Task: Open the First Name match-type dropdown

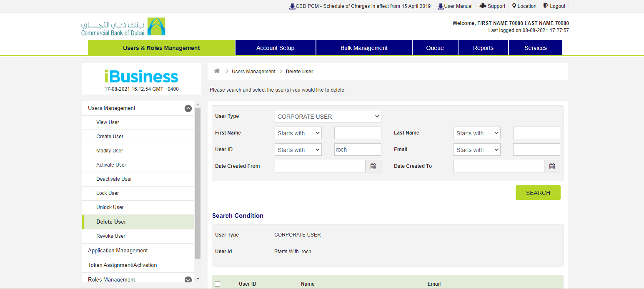Action: 298,133
